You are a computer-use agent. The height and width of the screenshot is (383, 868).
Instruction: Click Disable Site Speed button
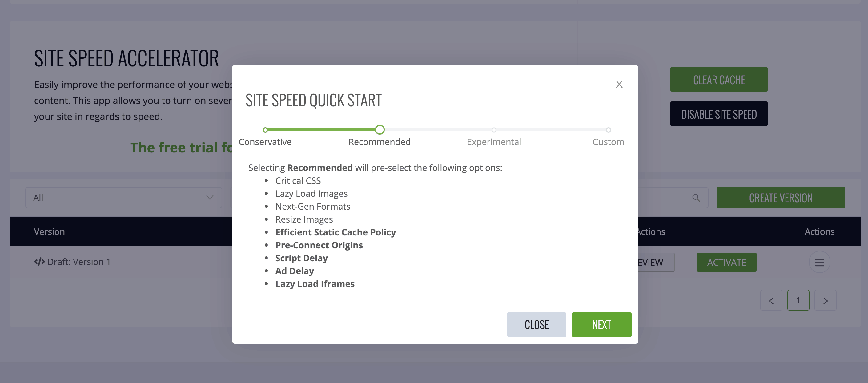[x=718, y=114]
